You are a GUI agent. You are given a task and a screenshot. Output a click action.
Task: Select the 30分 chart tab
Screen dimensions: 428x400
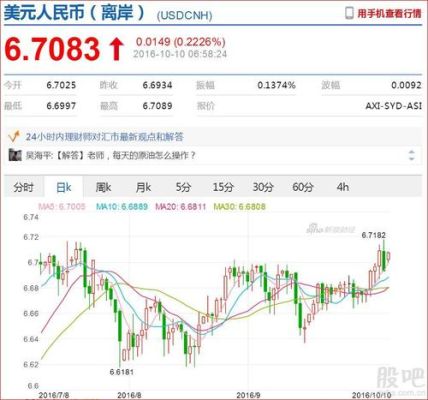(263, 187)
